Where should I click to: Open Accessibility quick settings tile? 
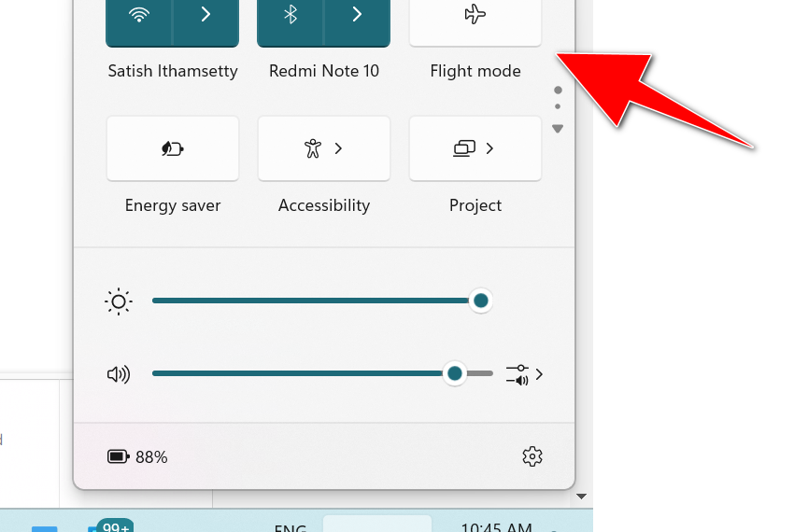tap(324, 148)
